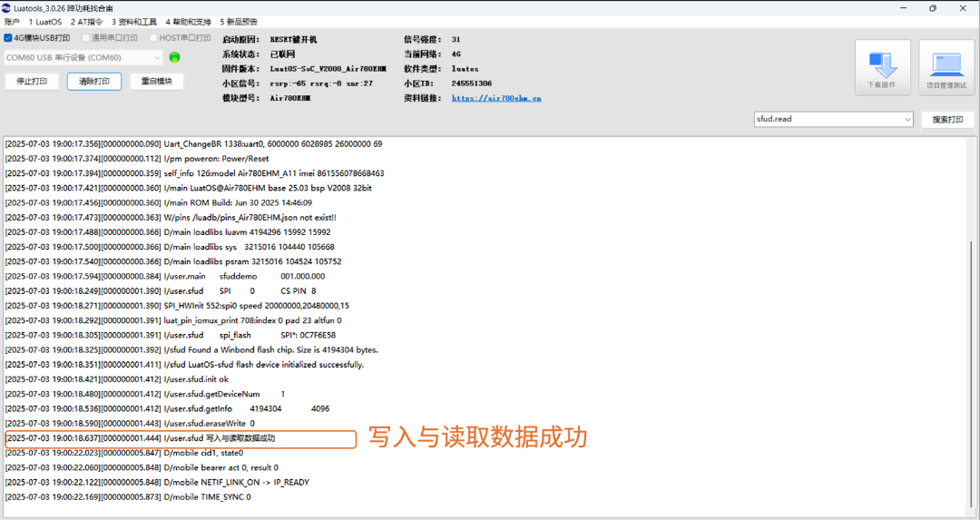The width and height of the screenshot is (980, 520).
Task: Click the cell ID value 245551306
Action: (x=471, y=83)
